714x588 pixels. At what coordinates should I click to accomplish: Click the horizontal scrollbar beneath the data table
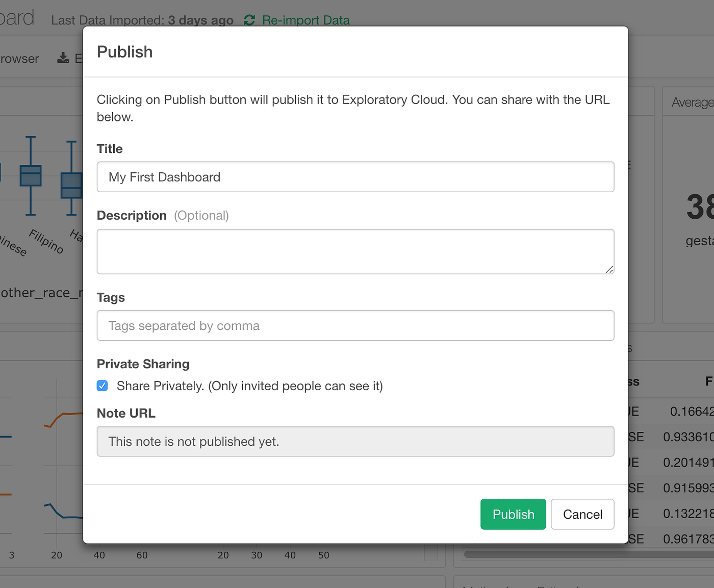tap(586, 552)
